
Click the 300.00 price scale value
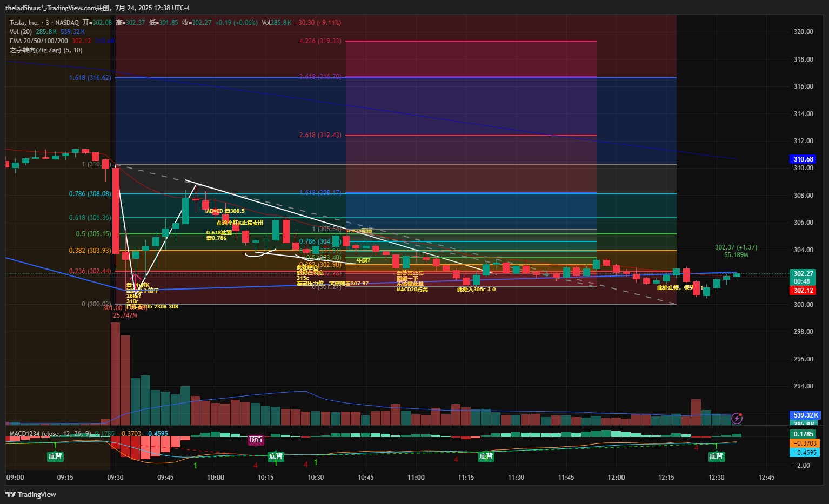803,305
